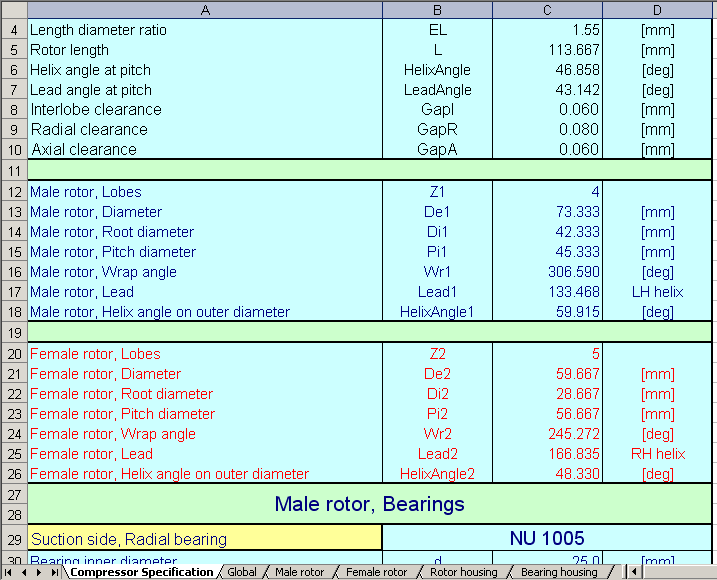Image resolution: width=717 pixels, height=580 pixels.
Task: Select the GapA symbol cell in row 10
Action: point(437,150)
